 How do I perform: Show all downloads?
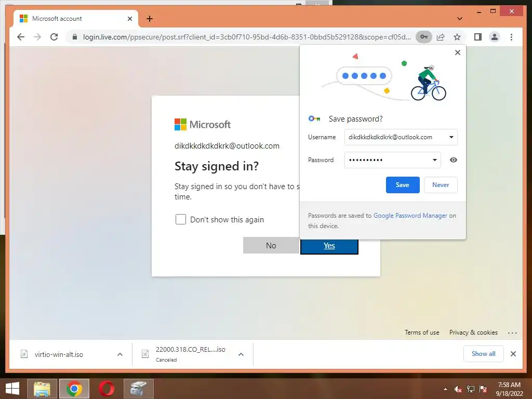tap(484, 354)
